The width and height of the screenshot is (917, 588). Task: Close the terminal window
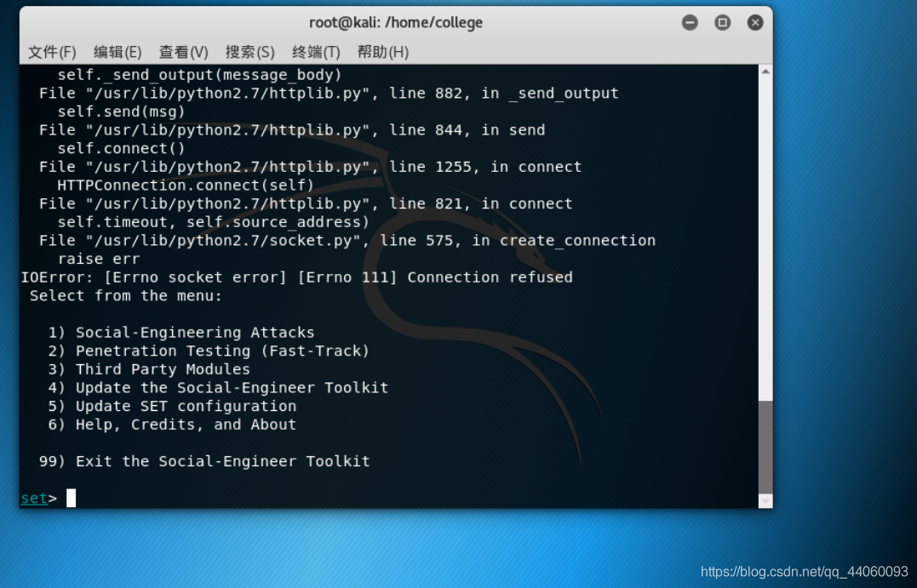(x=755, y=23)
